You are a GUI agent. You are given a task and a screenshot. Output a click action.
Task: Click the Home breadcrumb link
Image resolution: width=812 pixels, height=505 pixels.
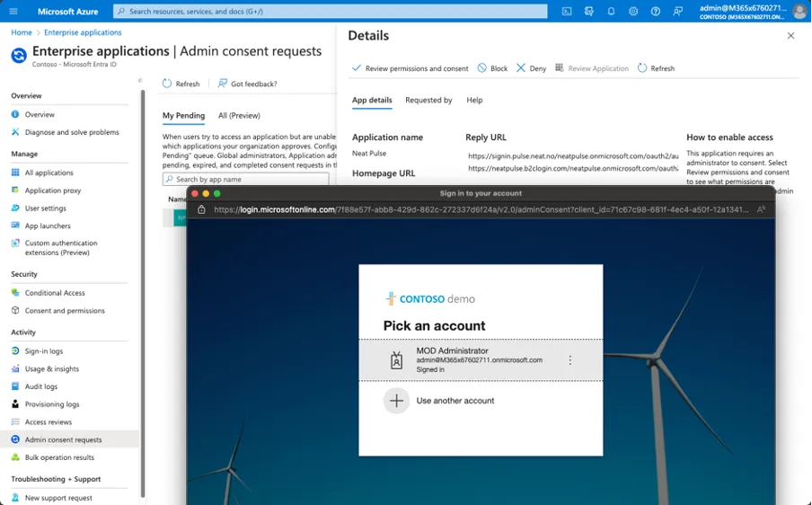pyautogui.click(x=22, y=32)
